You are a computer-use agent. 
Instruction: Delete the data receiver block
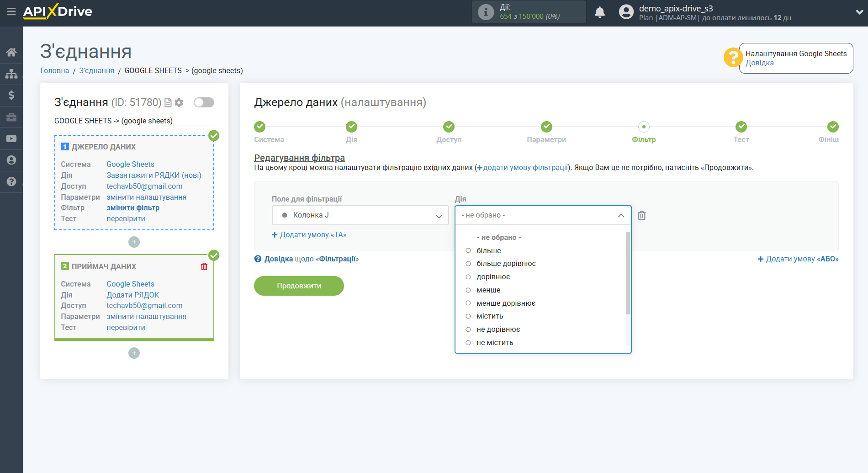(x=204, y=266)
